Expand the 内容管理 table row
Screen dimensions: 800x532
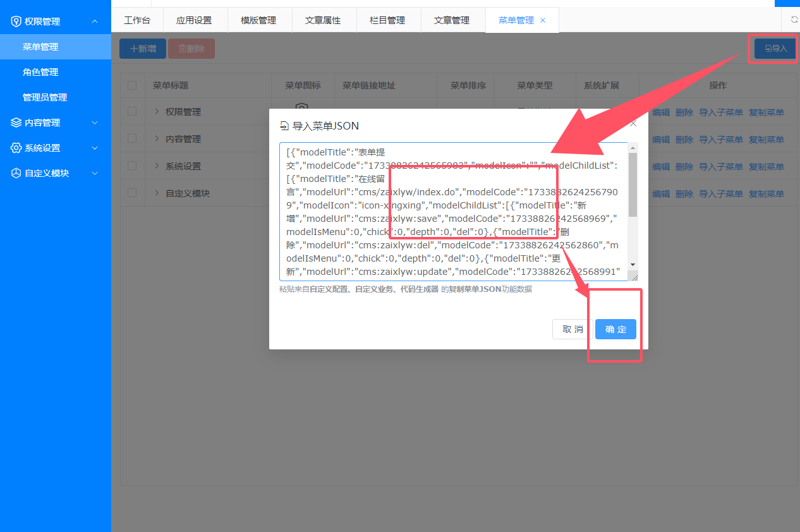click(157, 139)
